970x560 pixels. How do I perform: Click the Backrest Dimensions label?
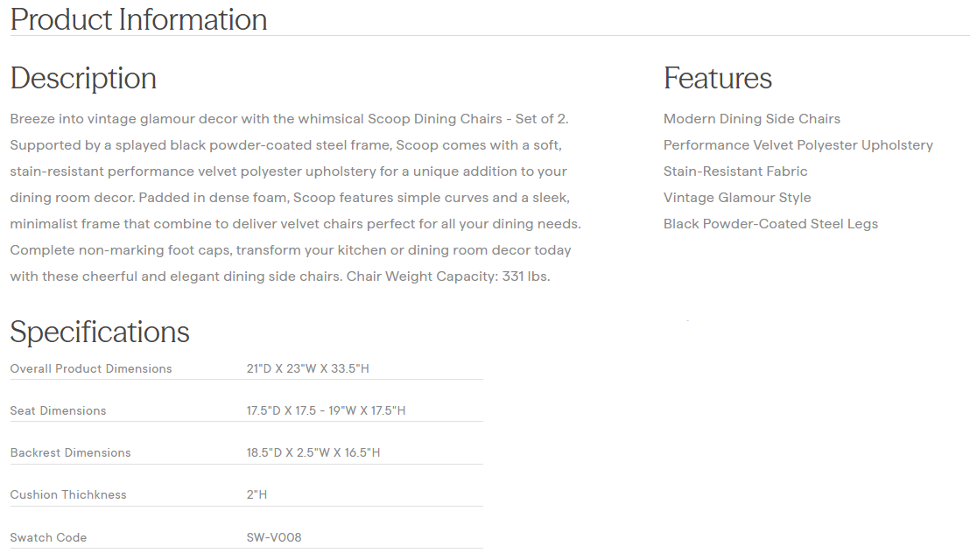click(x=70, y=452)
